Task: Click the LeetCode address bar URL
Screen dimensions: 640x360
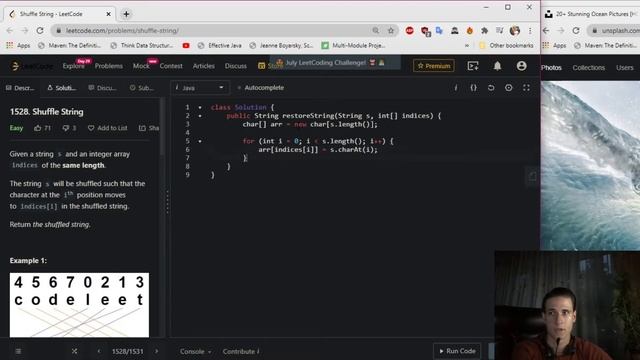Action: 122,31
